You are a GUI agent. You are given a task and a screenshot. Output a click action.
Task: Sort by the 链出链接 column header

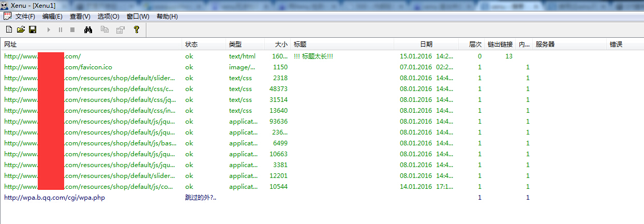500,44
